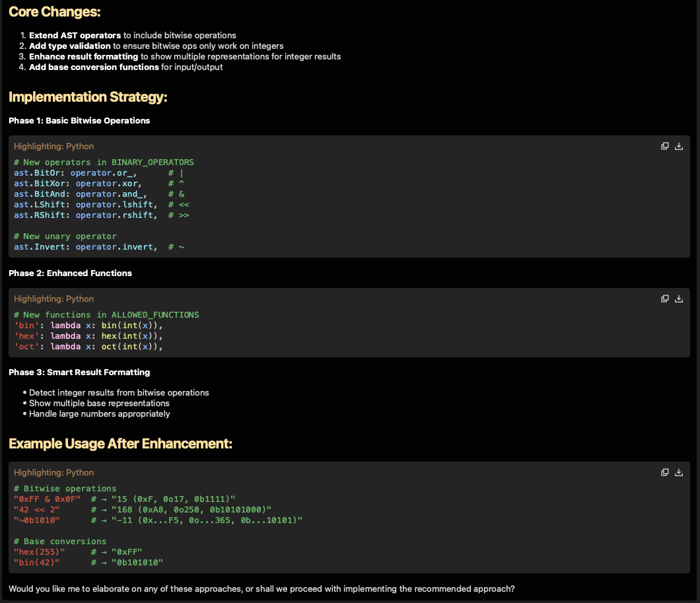The width and height of the screenshot is (700, 603).
Task: Click 'Show multiple base representations' bullet
Action: 99,403
